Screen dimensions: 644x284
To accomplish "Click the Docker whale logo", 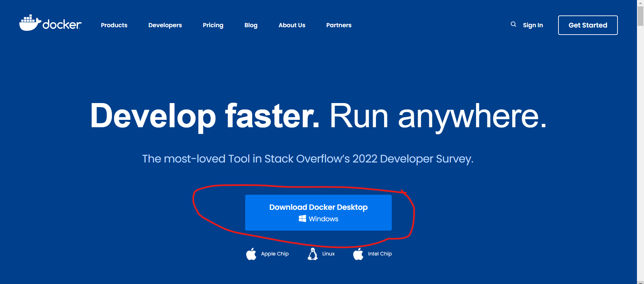I will point(50,23).
